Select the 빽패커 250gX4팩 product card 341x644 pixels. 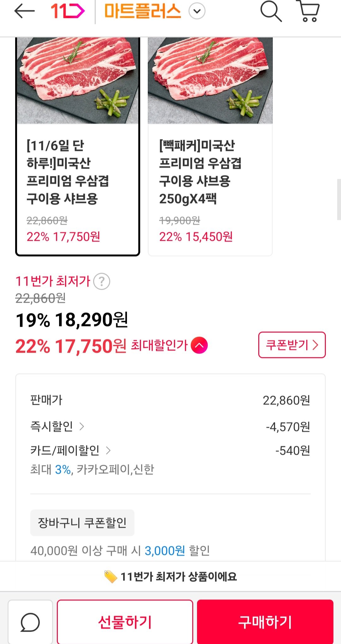coord(210,146)
